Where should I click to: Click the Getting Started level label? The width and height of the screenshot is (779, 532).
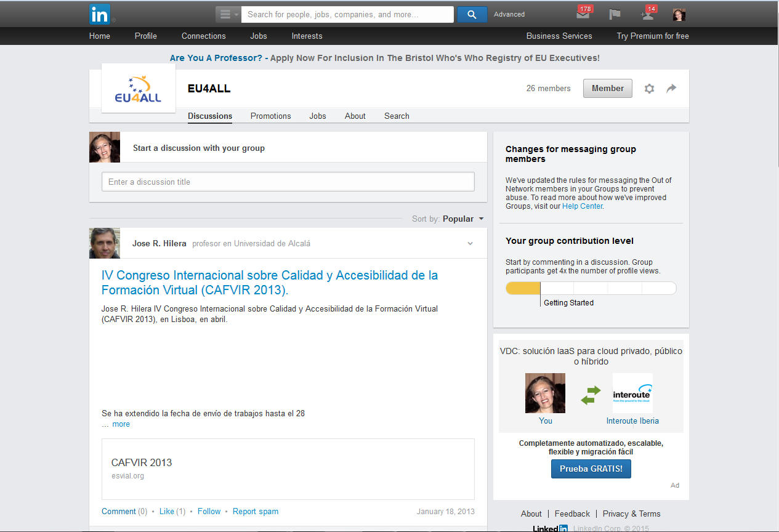click(x=568, y=303)
